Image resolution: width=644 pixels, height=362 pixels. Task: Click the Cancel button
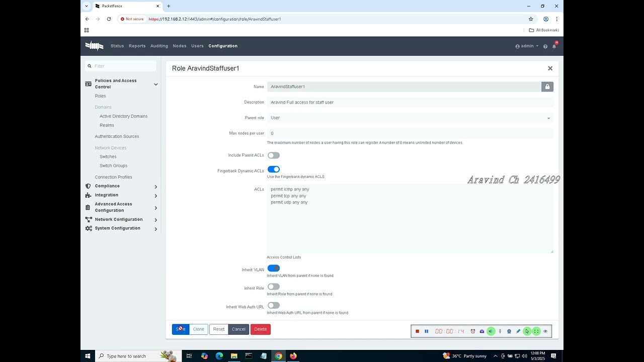[238, 329]
